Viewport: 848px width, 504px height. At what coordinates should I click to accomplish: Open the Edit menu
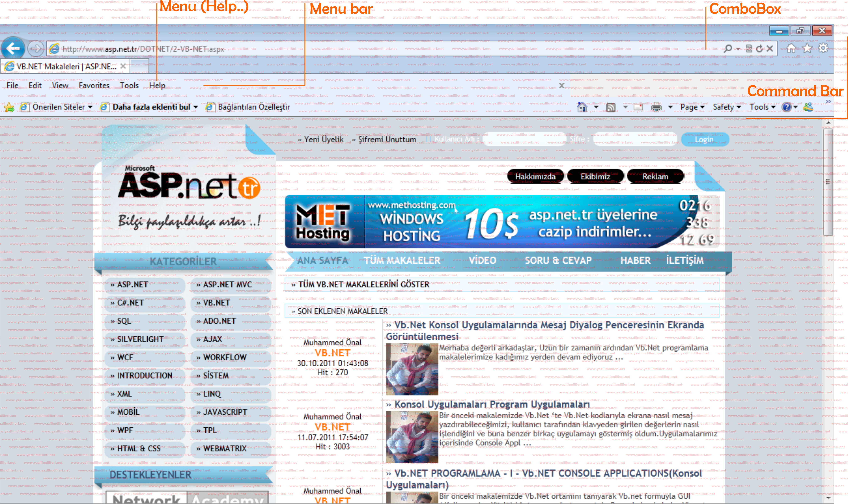(x=35, y=85)
